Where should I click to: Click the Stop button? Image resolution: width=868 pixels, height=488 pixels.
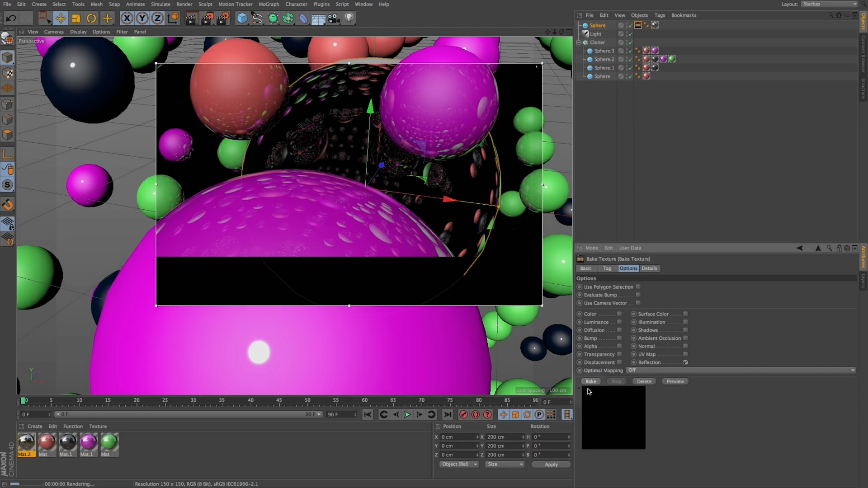(x=617, y=381)
